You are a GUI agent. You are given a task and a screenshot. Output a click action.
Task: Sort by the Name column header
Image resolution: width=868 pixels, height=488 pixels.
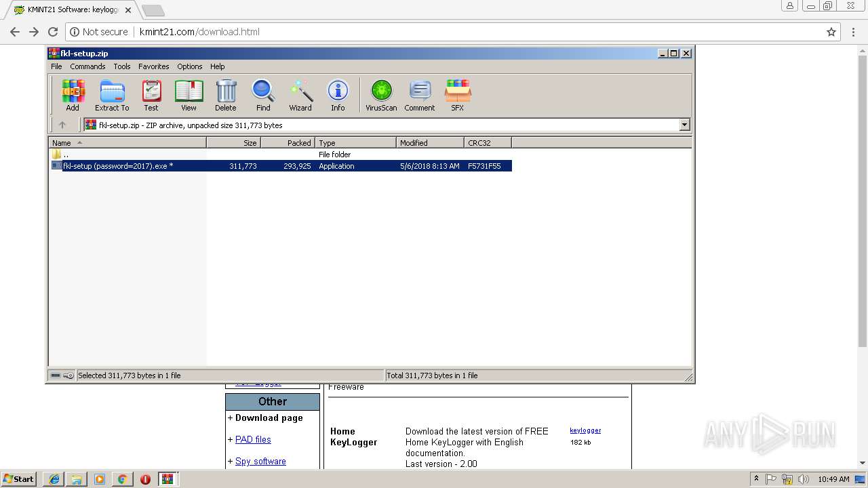(127, 143)
